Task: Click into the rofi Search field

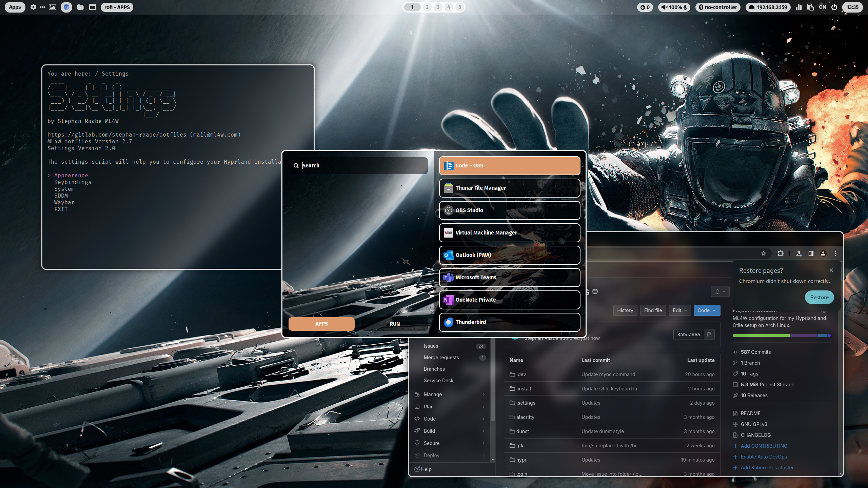Action: coord(359,165)
